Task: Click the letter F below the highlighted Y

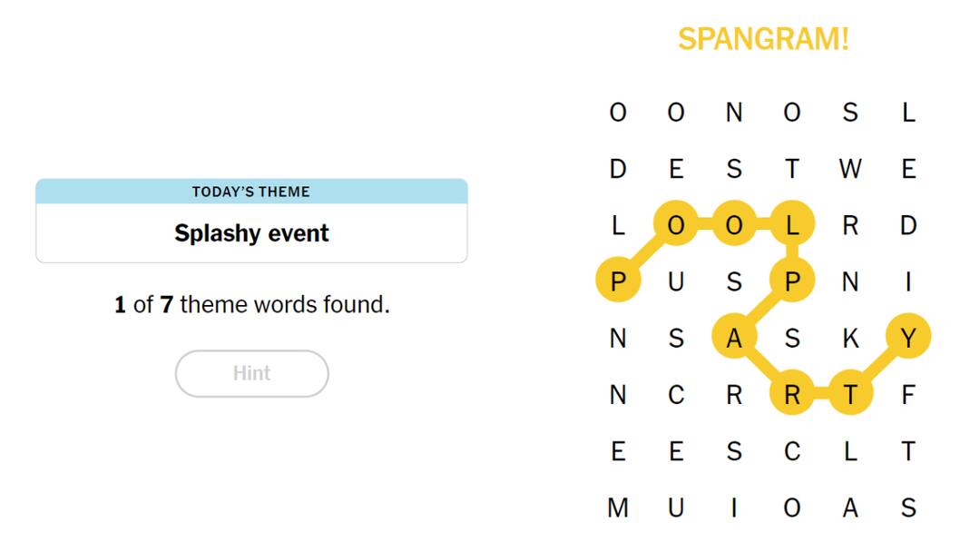Action: [909, 394]
